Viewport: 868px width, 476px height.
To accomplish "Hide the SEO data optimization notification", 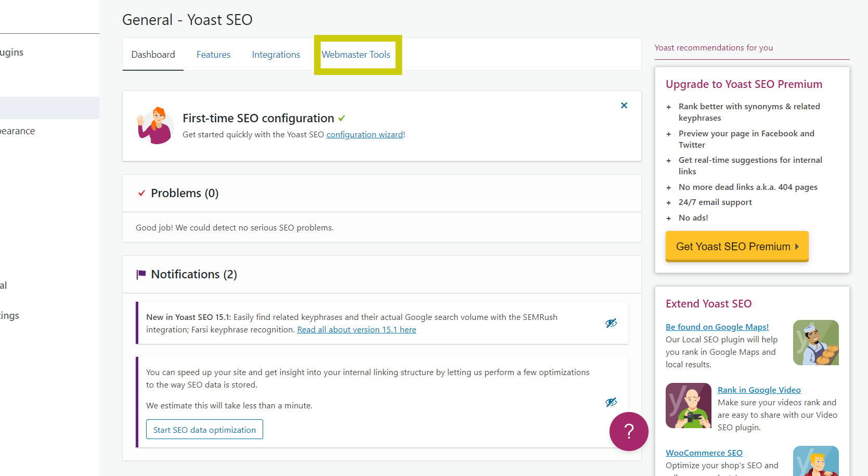I will [611, 402].
